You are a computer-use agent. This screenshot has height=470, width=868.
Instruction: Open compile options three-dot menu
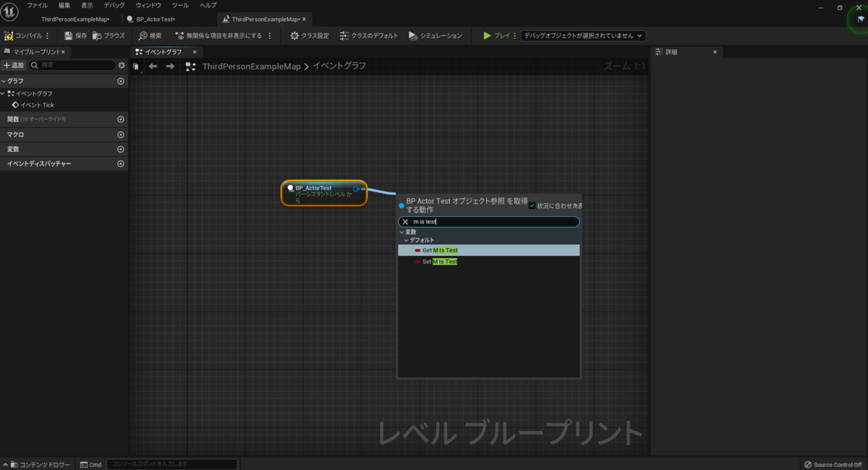tap(48, 35)
